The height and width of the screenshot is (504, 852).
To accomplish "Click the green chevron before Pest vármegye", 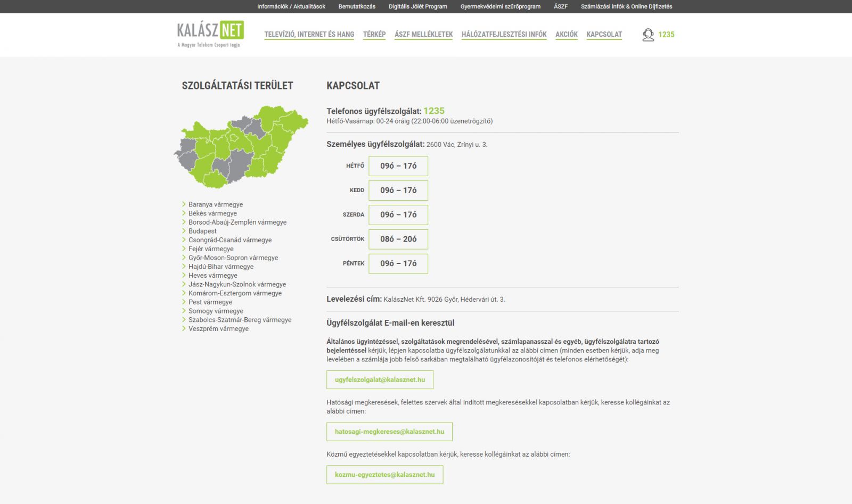I will (x=184, y=302).
